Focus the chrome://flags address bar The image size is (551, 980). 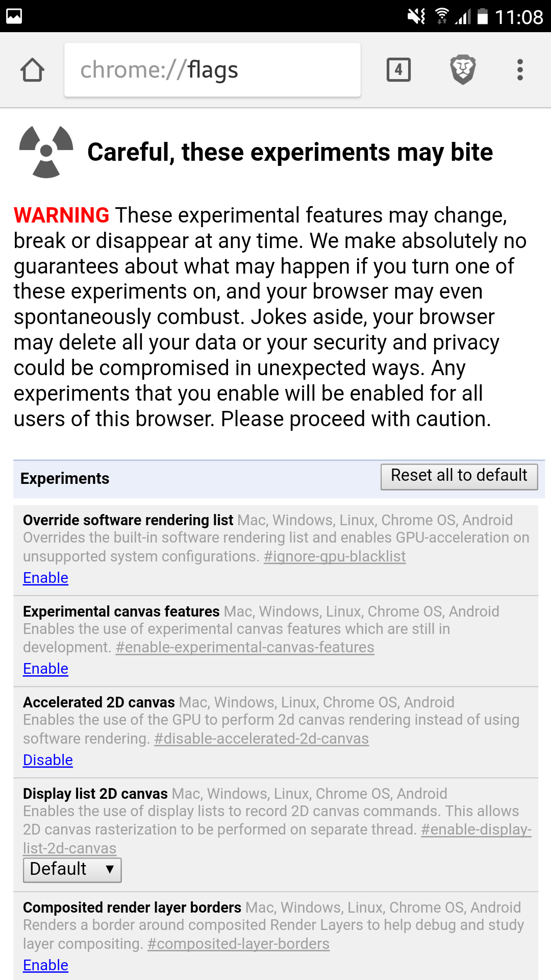pyautogui.click(x=212, y=70)
